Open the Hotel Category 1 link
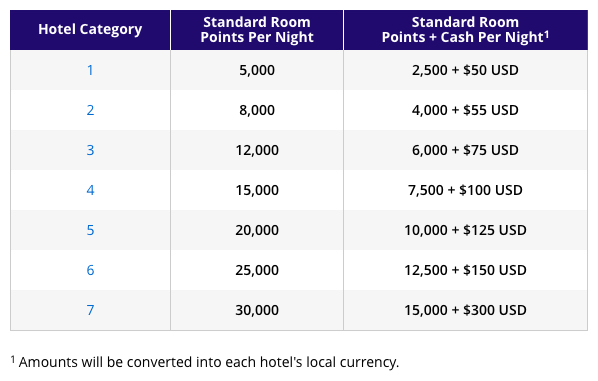Viewport: 598px width, 381px height. (x=90, y=70)
